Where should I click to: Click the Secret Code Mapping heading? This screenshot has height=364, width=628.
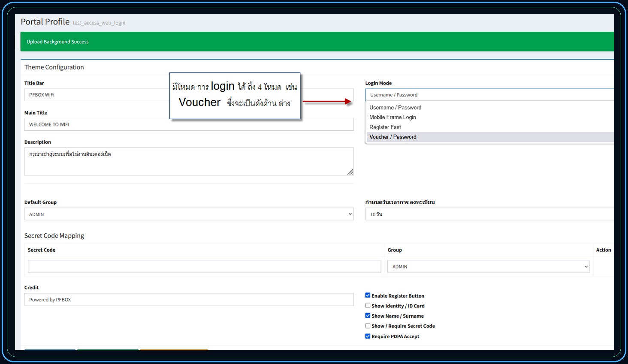pos(54,236)
